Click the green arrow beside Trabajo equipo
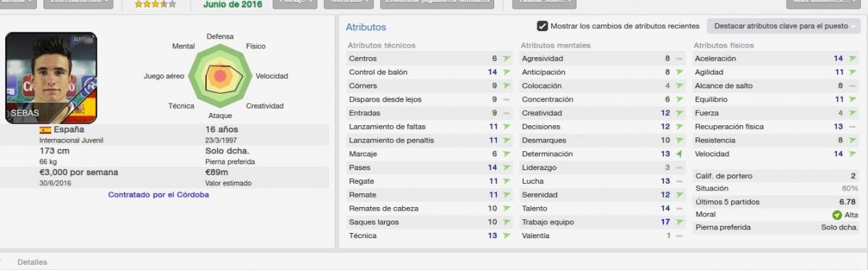The width and height of the screenshot is (868, 270). [678, 222]
